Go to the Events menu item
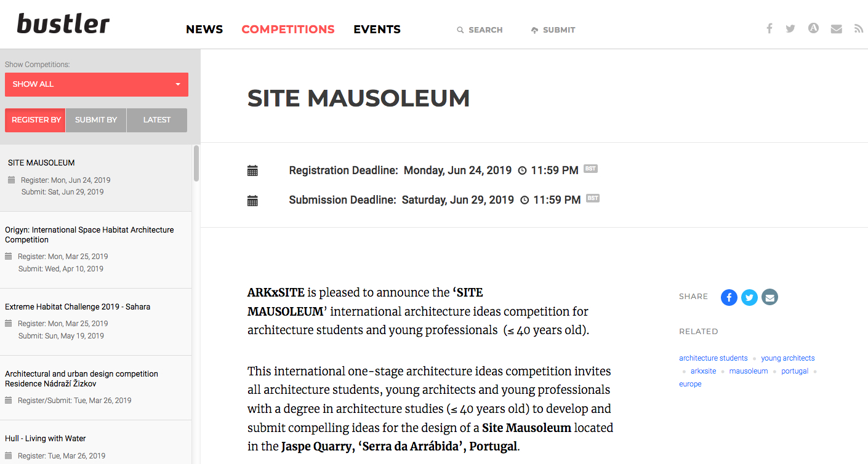Screen dimensions: 868x464 tap(377, 30)
